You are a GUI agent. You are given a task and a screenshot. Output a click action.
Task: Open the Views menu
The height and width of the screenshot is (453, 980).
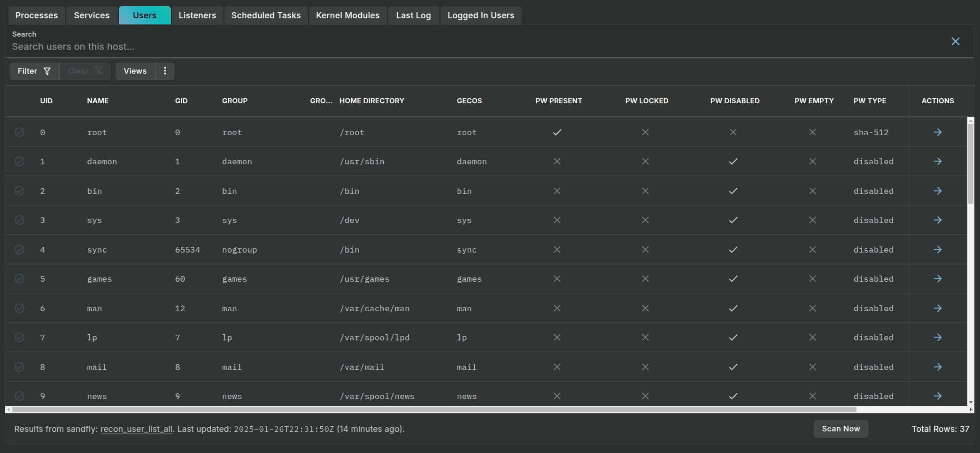tap(135, 71)
